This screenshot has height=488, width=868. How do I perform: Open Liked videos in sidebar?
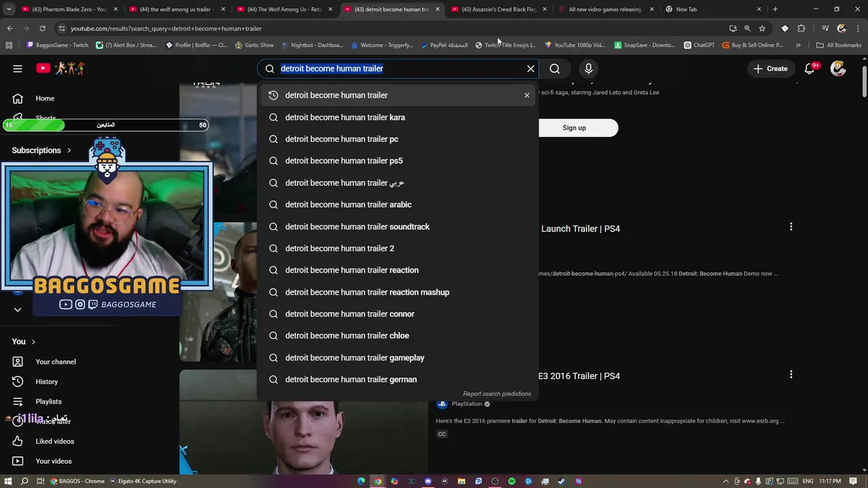tap(55, 441)
